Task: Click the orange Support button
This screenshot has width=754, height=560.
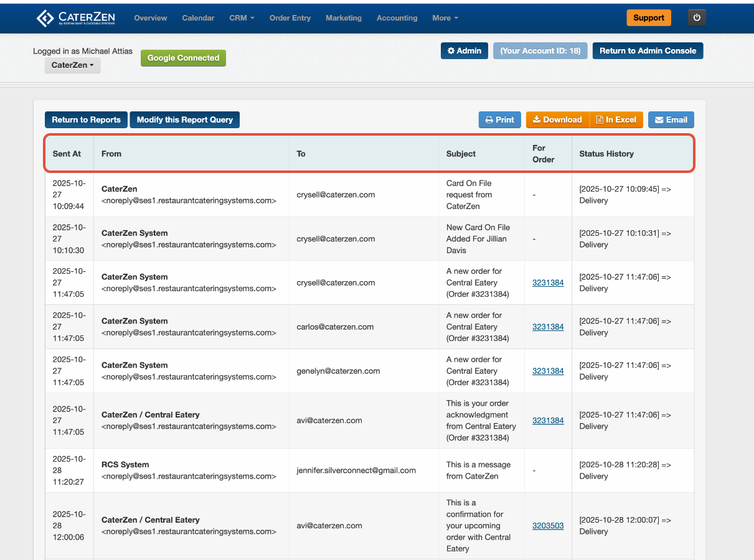Action: point(649,18)
